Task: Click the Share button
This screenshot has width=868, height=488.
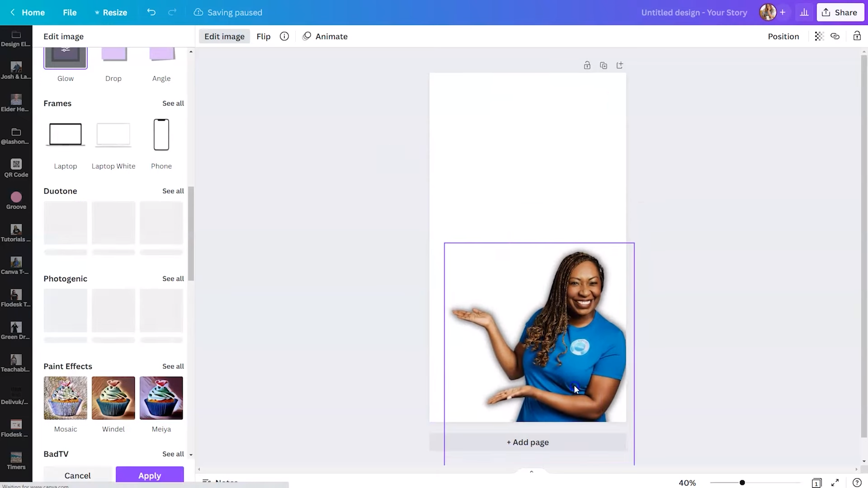Action: click(x=840, y=12)
